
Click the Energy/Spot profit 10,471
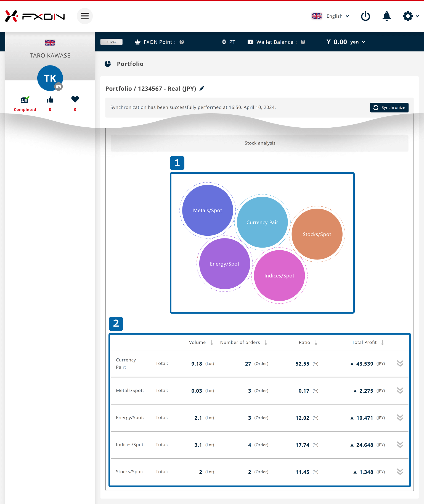coord(365,418)
